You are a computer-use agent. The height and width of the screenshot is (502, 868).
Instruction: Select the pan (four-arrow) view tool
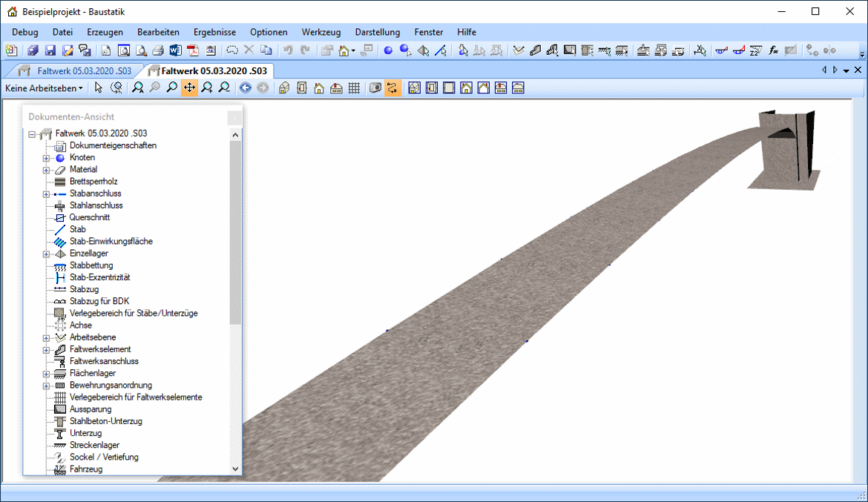[x=189, y=88]
